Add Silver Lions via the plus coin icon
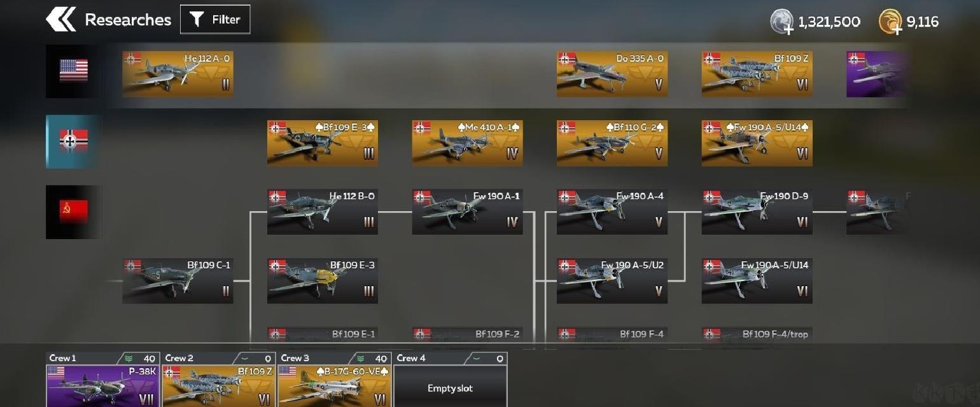 tap(781, 22)
